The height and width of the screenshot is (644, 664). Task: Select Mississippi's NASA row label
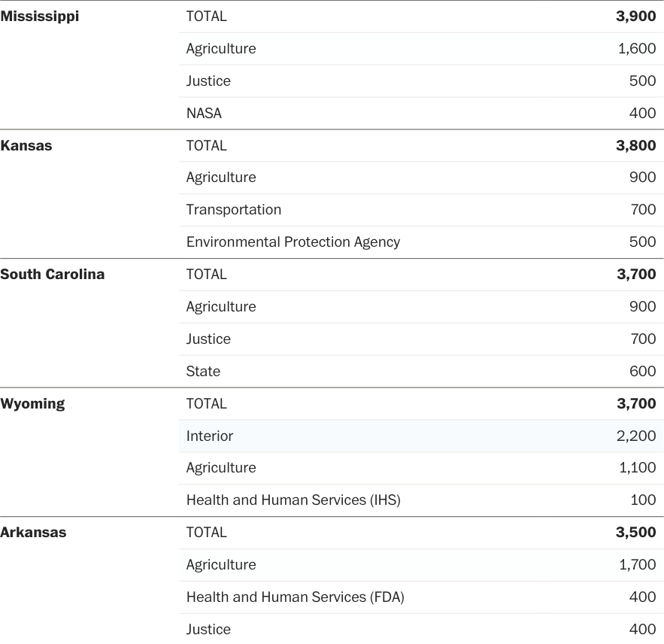[204, 114]
